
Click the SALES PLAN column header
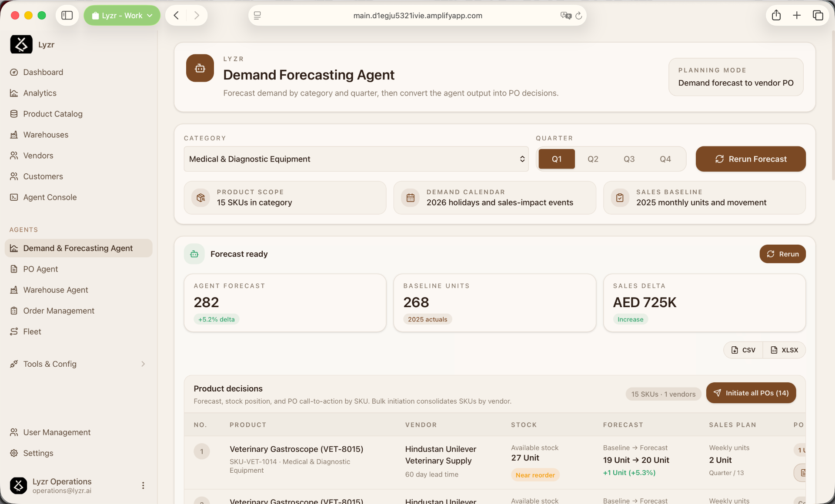click(732, 425)
